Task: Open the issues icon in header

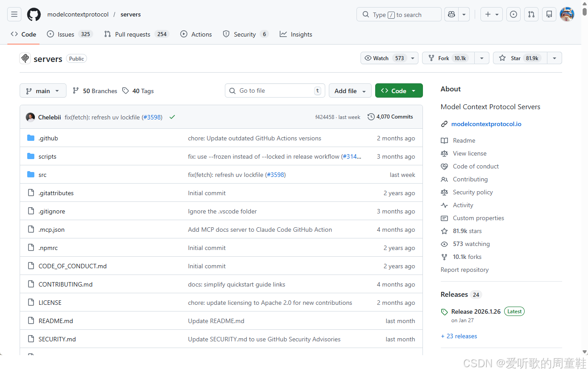Action: [513, 14]
